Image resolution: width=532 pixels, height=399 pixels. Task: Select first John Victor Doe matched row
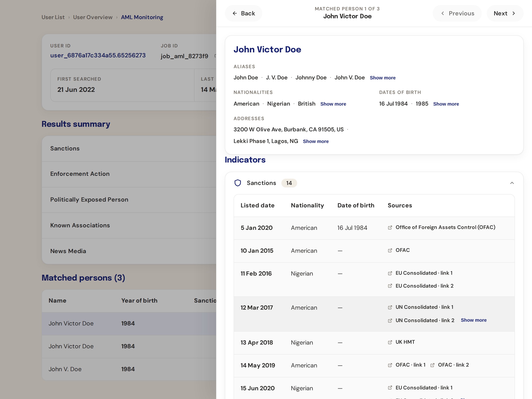coord(129,324)
